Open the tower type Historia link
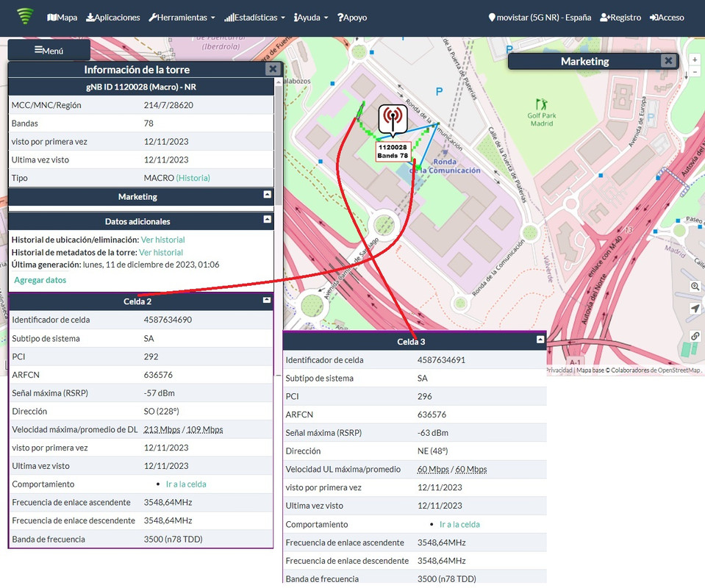705x588 pixels. [193, 178]
